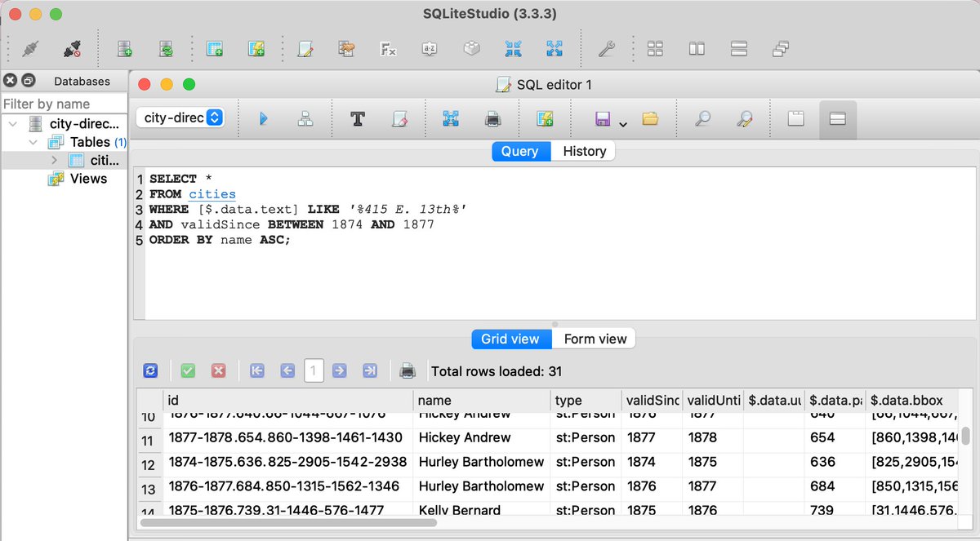Export results icon in SQL editor toolbar
Image resolution: width=980 pixels, height=541 pixels.
[x=451, y=119]
